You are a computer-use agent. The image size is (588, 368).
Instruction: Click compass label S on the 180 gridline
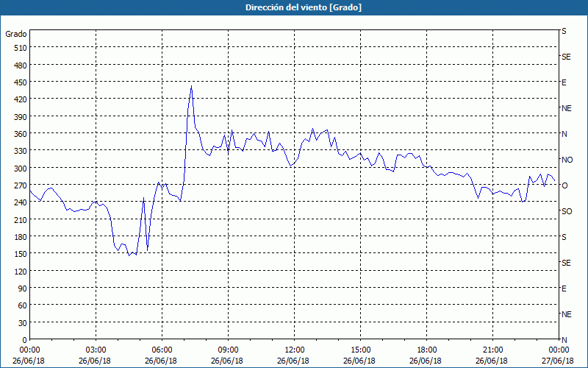pyautogui.click(x=564, y=237)
